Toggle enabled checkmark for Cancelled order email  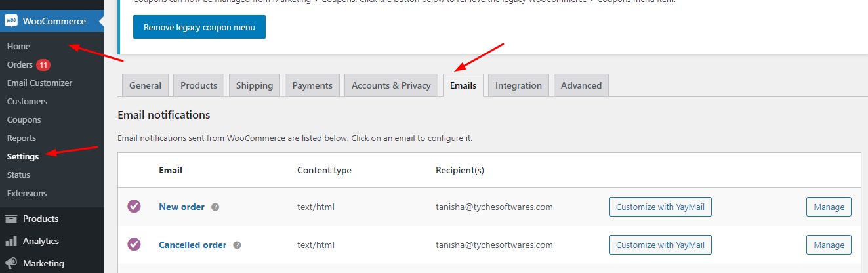click(x=134, y=245)
